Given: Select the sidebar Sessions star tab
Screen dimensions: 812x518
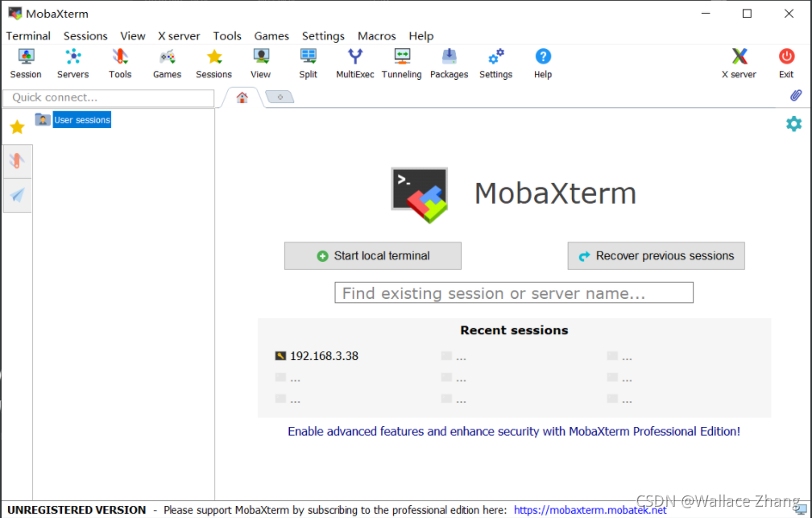Looking at the screenshot, I should pyautogui.click(x=17, y=127).
